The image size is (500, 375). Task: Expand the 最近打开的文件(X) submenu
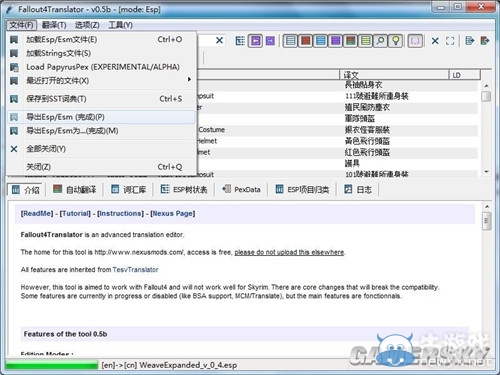(x=101, y=81)
